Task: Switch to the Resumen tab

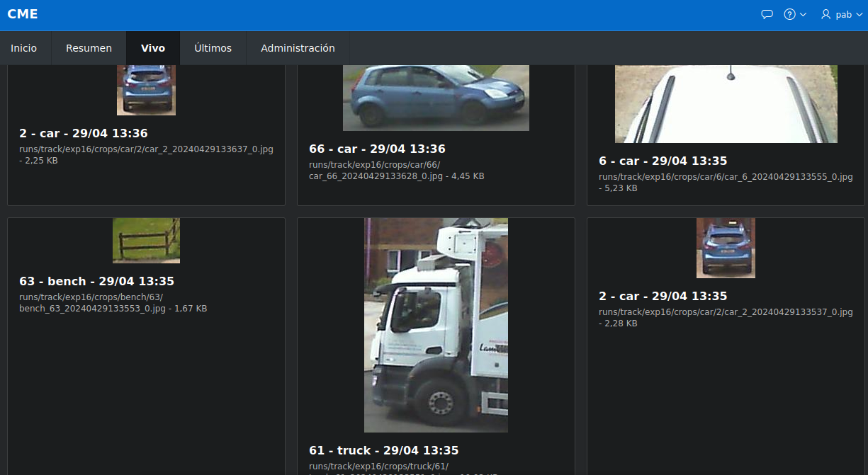Action: point(89,48)
